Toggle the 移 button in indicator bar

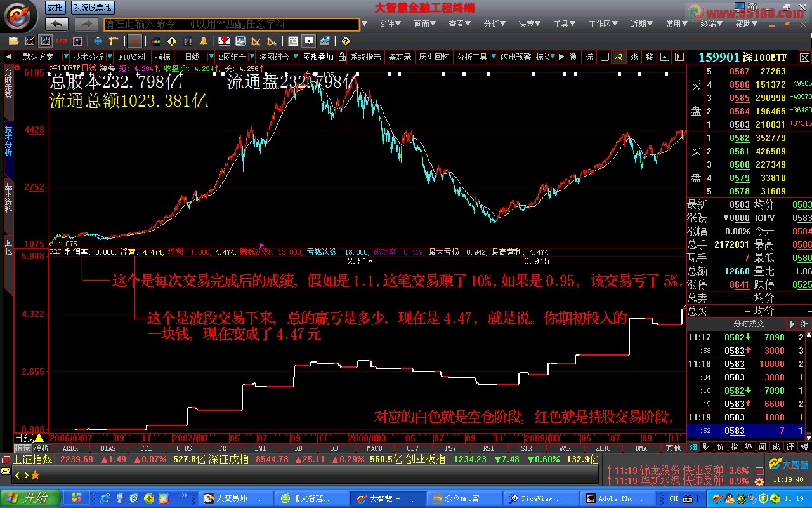[649, 57]
